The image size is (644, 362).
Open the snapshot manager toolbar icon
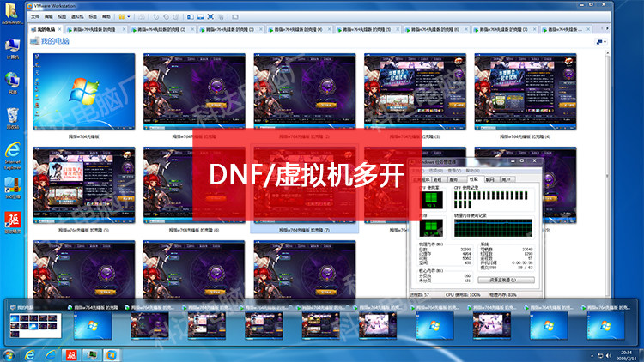coord(176,17)
